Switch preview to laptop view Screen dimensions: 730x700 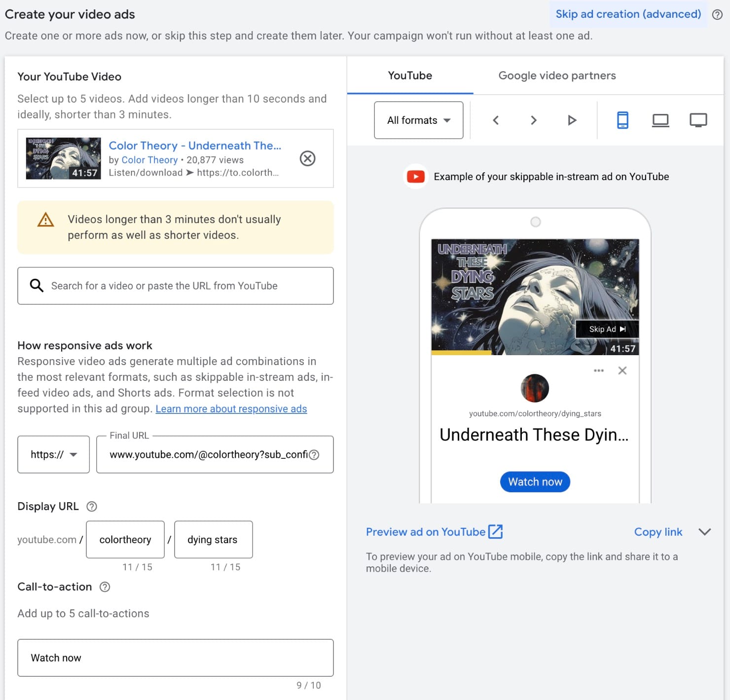tap(660, 120)
